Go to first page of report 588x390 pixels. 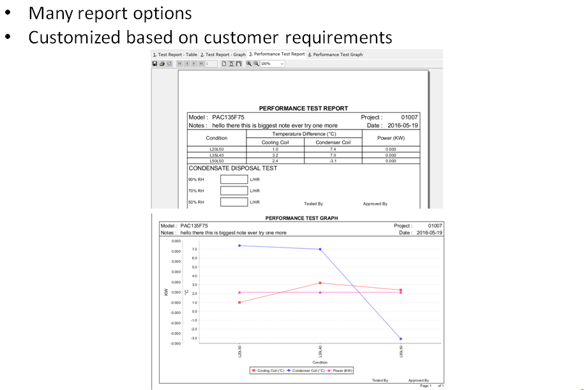pos(180,64)
